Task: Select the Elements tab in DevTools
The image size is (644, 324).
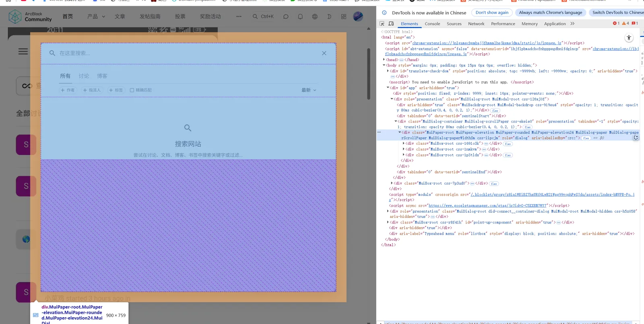Action: point(409,24)
